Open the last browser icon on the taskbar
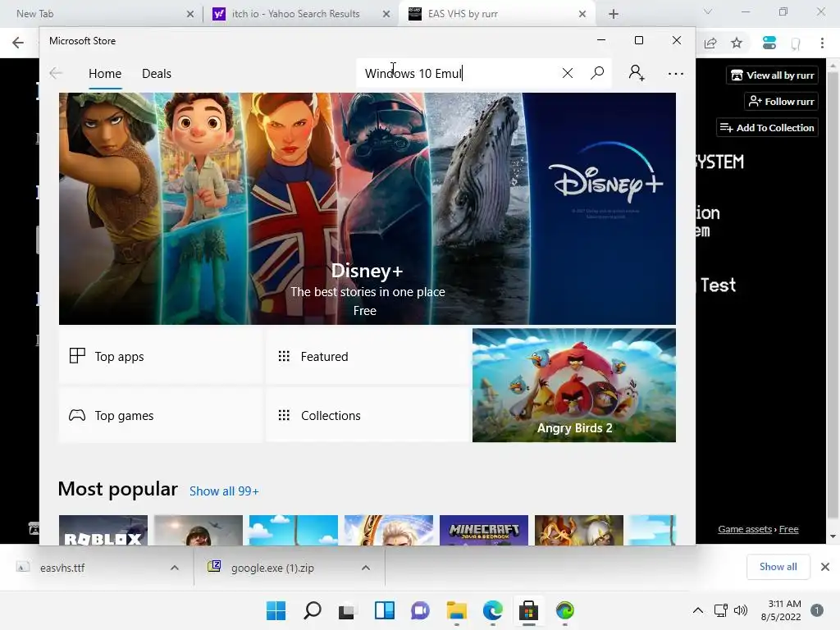This screenshot has height=630, width=840. (x=564, y=610)
